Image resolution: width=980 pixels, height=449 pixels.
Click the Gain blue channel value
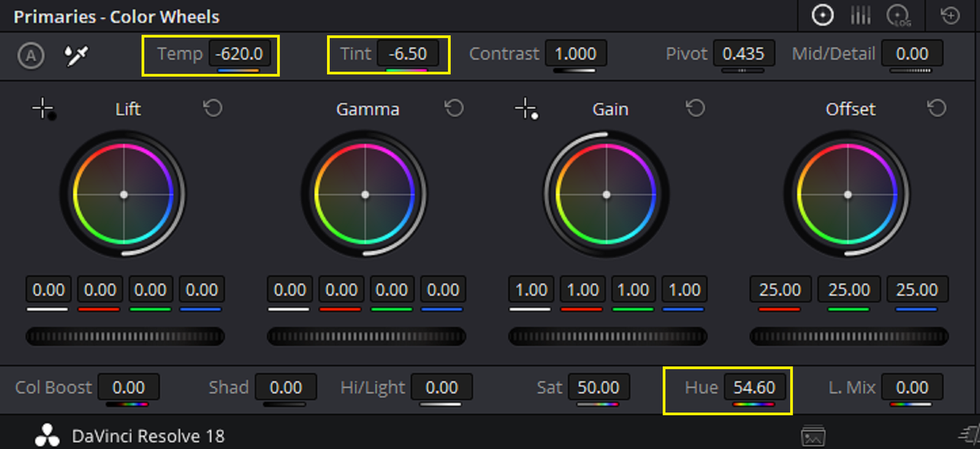684,290
